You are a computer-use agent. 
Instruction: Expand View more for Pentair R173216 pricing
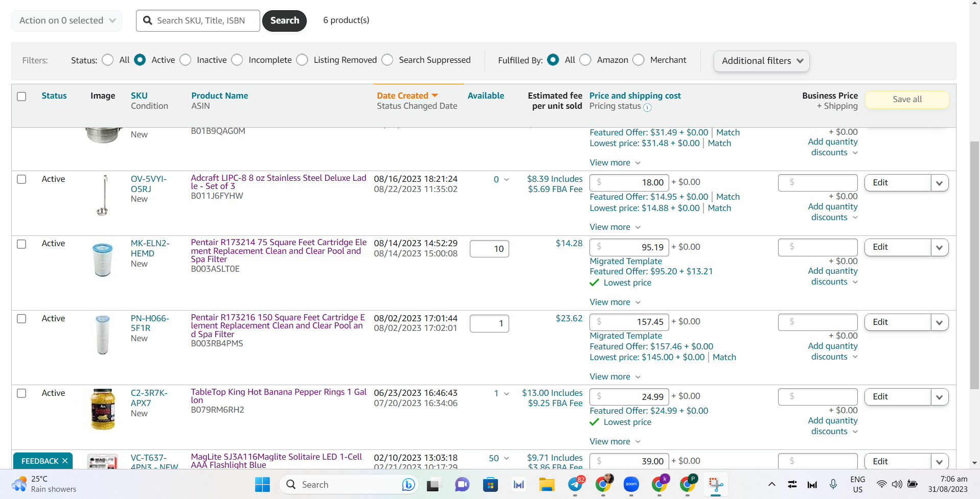tap(615, 376)
